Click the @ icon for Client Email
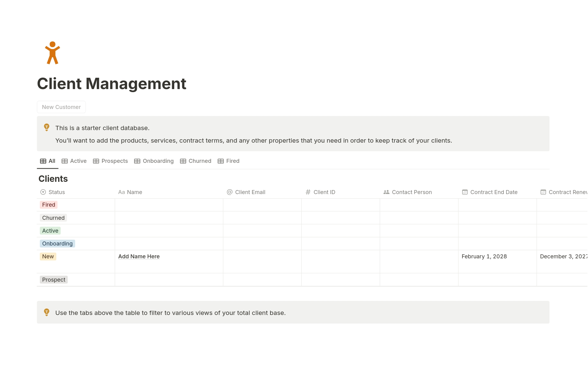Screen dimensions: 588x367 pos(229,192)
